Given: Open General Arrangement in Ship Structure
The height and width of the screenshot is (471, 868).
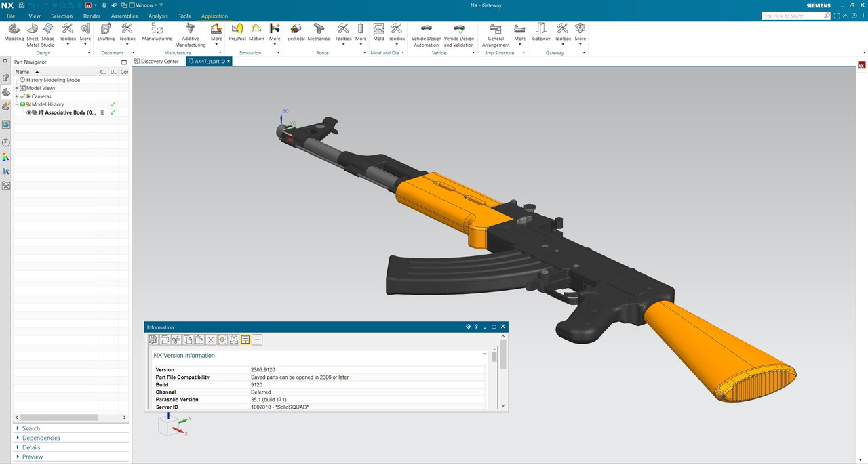Looking at the screenshot, I should point(496,35).
